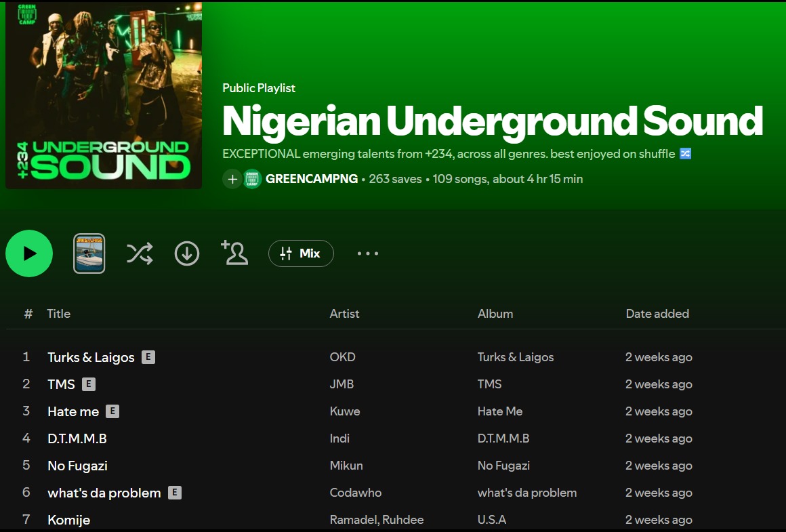Open album D.T.M.M.B in Album column
The width and height of the screenshot is (786, 532).
[503, 438]
